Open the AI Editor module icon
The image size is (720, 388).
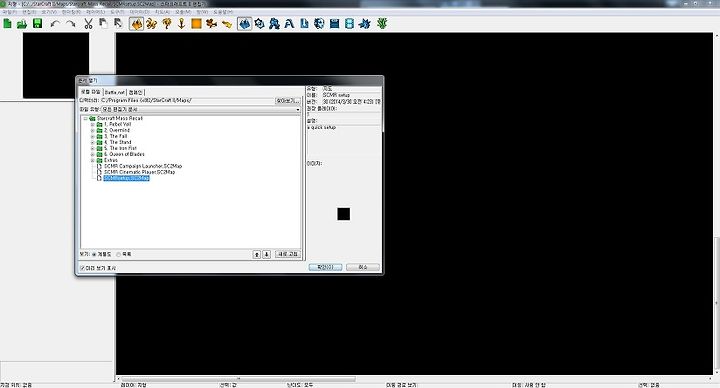(x=319, y=24)
